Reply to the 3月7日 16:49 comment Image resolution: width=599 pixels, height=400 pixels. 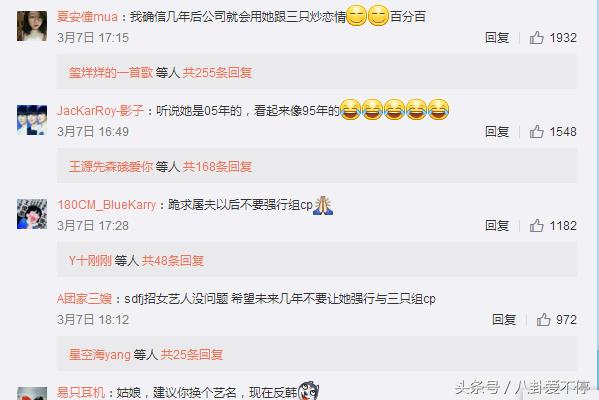coord(497,131)
